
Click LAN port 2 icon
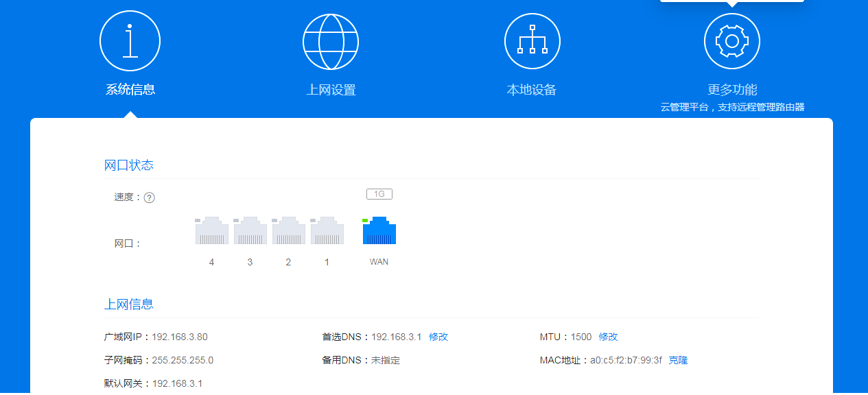288,231
